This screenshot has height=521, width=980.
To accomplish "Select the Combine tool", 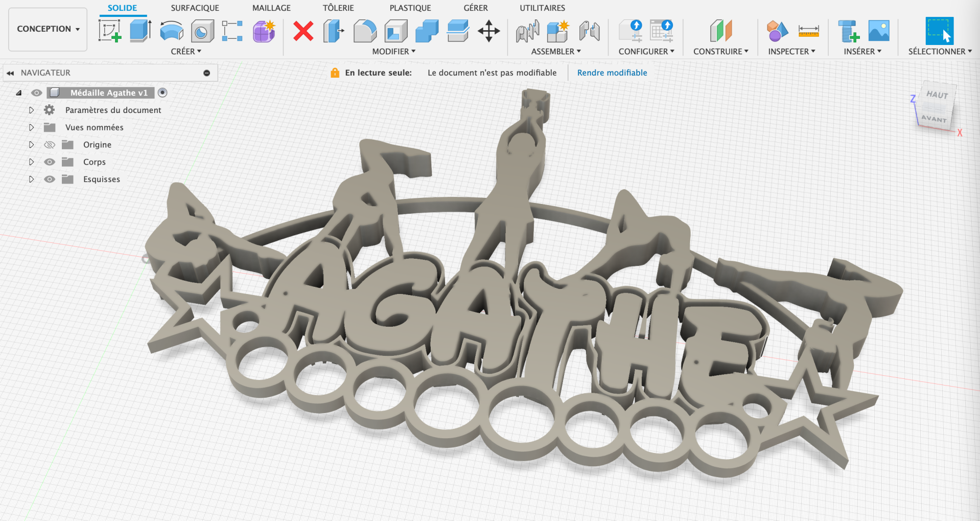I will click(427, 31).
